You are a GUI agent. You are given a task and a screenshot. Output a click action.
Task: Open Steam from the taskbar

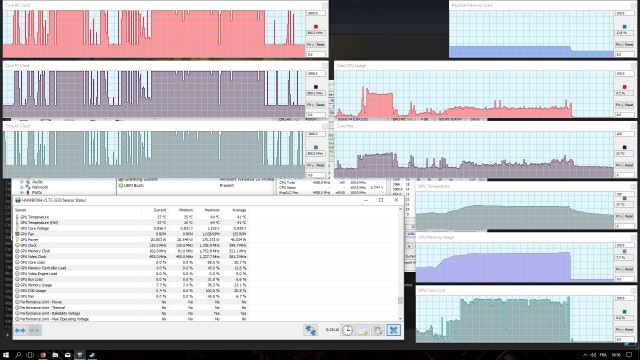(x=92, y=355)
